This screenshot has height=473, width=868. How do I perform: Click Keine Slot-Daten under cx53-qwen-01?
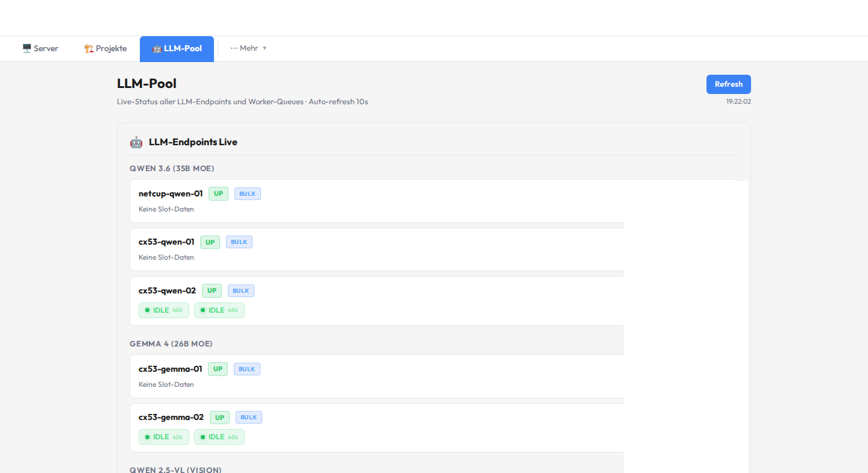[x=166, y=257]
